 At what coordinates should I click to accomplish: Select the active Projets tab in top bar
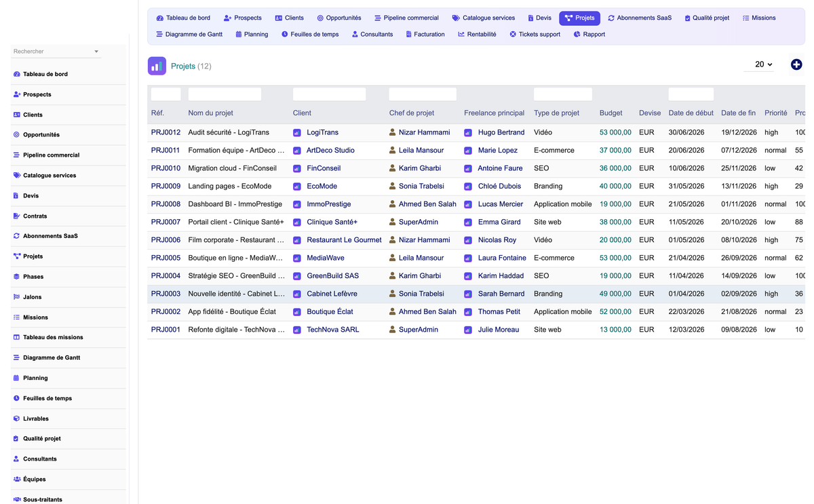[579, 18]
